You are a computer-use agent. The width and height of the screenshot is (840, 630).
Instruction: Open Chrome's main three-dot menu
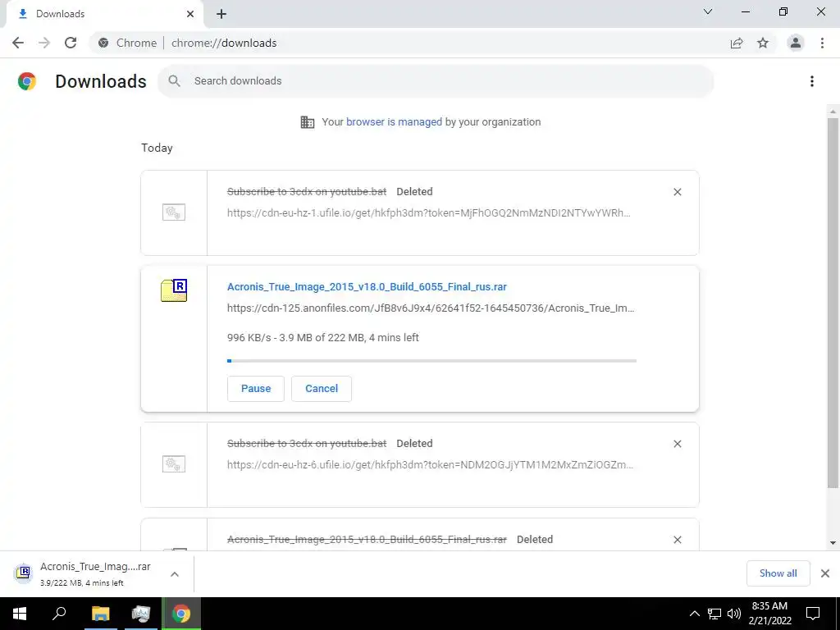pyautogui.click(x=822, y=43)
